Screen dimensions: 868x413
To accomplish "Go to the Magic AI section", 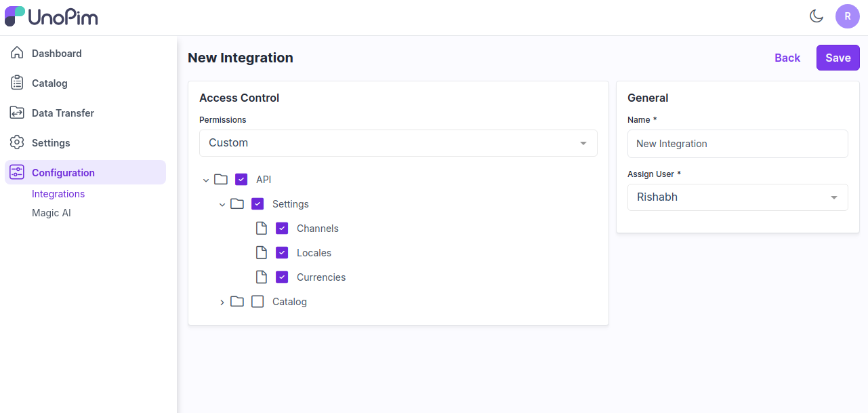I will point(51,212).
